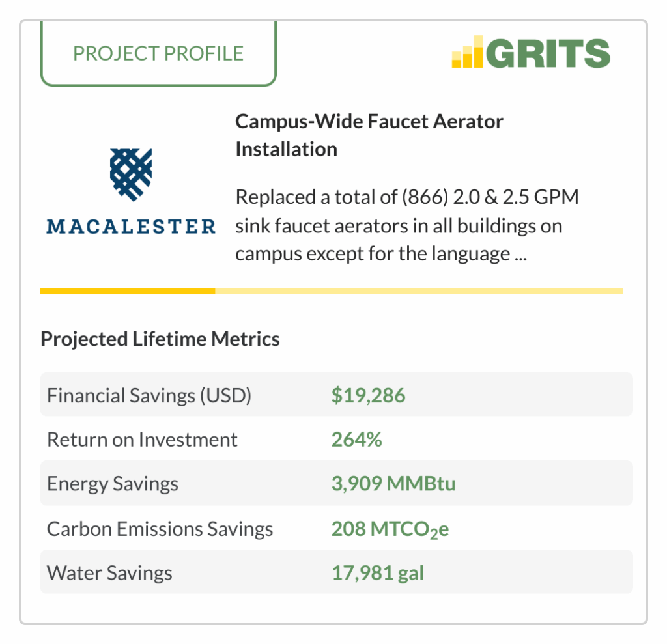Screen dimensions: 667x644
Task: Click the Energy Savings row label
Action: click(112, 484)
